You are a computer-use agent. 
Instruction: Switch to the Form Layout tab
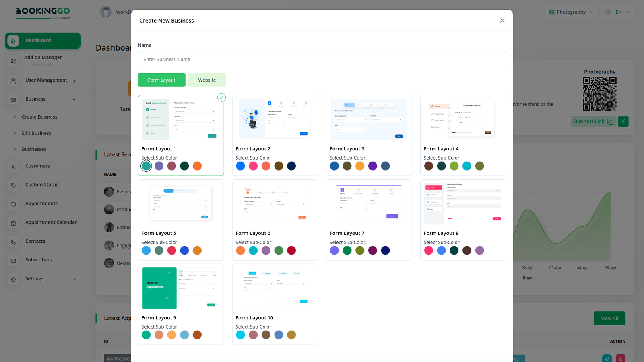pos(161,80)
